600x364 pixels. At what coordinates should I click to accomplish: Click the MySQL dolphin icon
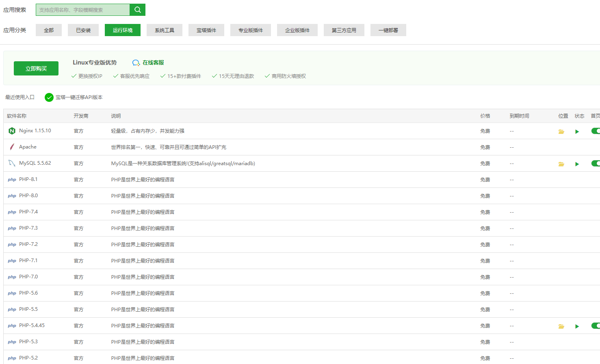(x=11, y=163)
